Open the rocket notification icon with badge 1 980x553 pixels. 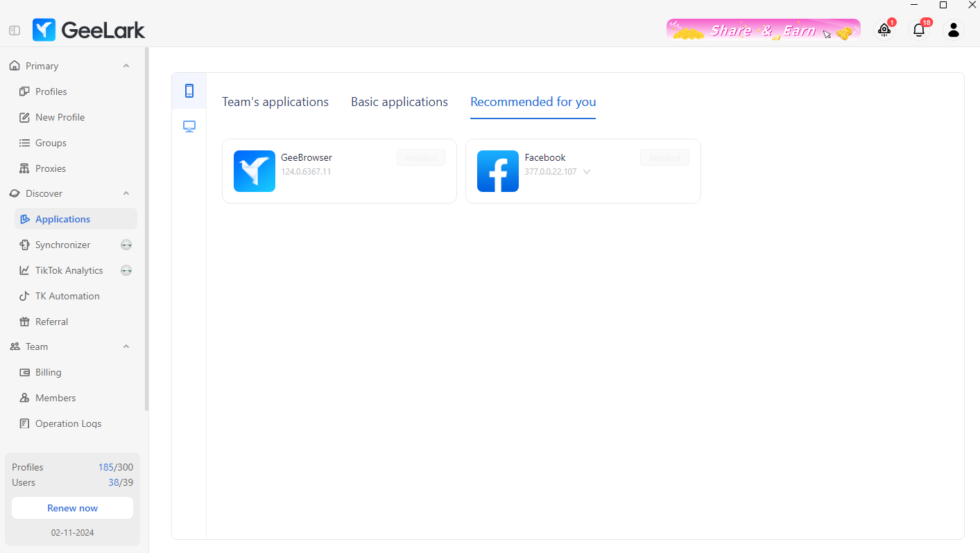[884, 30]
